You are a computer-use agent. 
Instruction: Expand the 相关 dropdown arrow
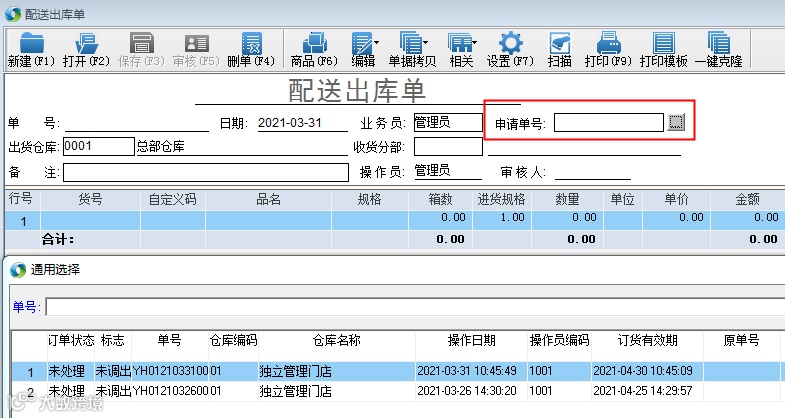[475, 43]
